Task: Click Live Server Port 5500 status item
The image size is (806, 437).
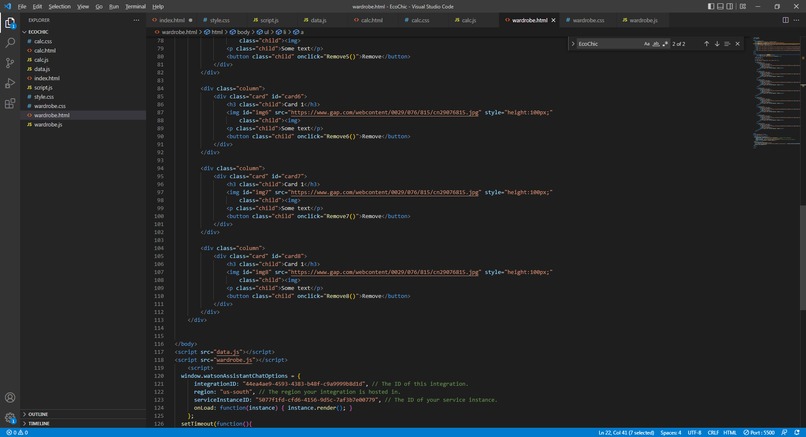Action: pyautogui.click(x=759, y=433)
